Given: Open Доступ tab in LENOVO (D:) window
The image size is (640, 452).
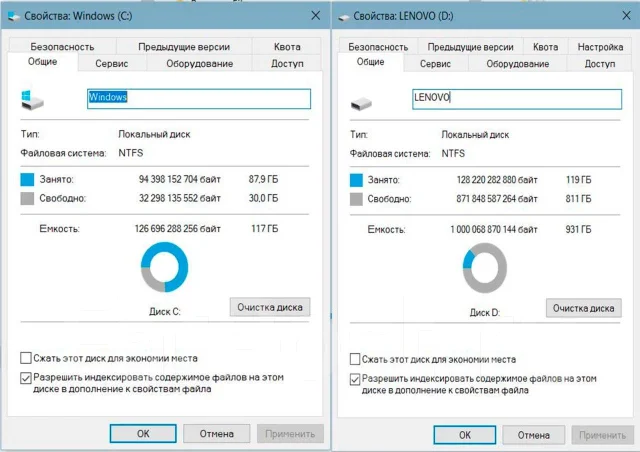Looking at the screenshot, I should click(x=600, y=64).
